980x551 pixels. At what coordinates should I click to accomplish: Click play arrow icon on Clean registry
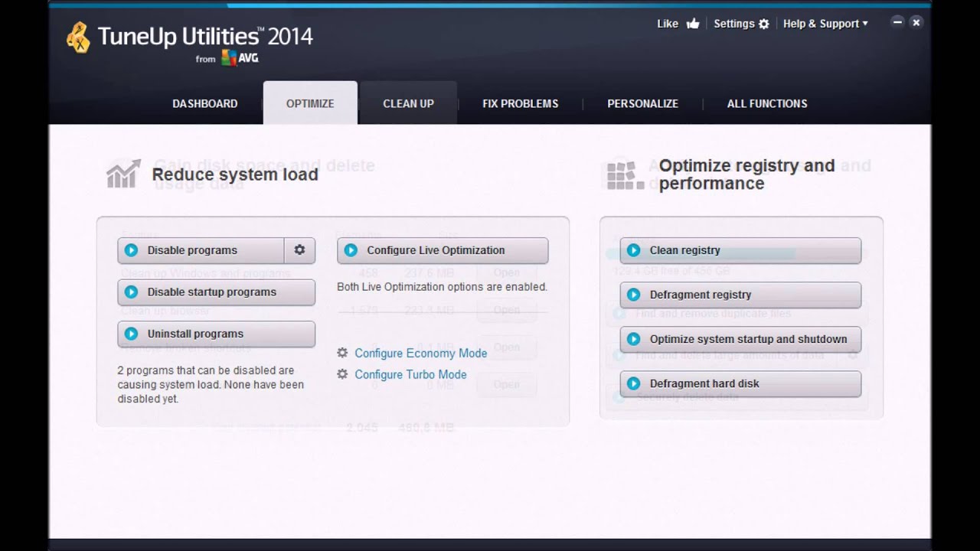pyautogui.click(x=633, y=250)
